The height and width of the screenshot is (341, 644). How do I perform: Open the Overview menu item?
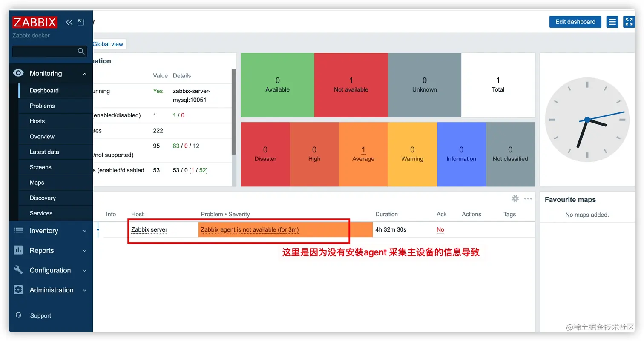pyautogui.click(x=56, y=136)
